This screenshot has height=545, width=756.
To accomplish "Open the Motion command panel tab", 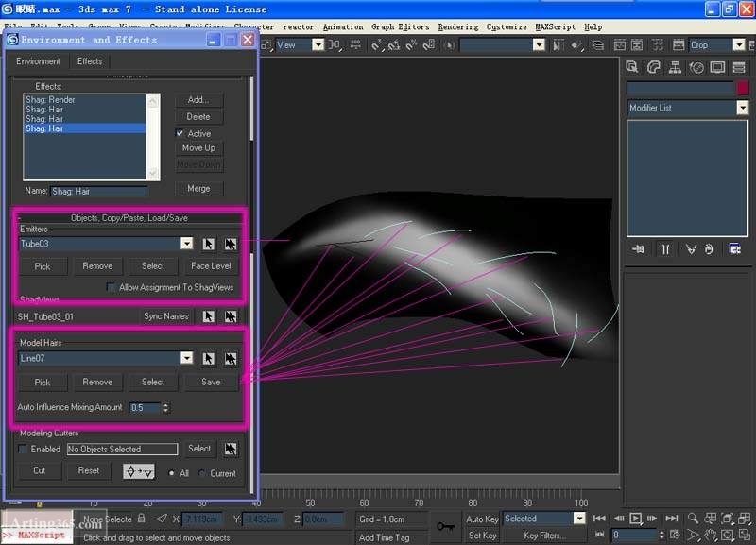I will pos(696,67).
